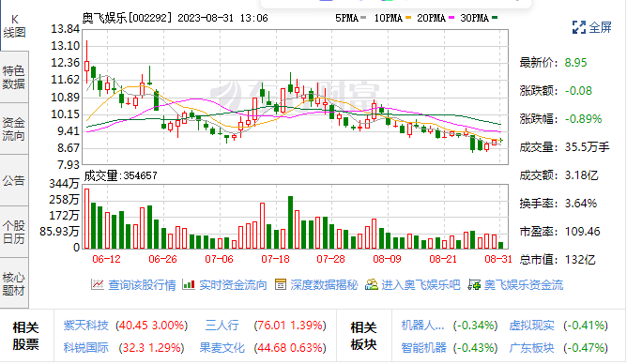Click the 13.84 price axis label

click(x=65, y=29)
